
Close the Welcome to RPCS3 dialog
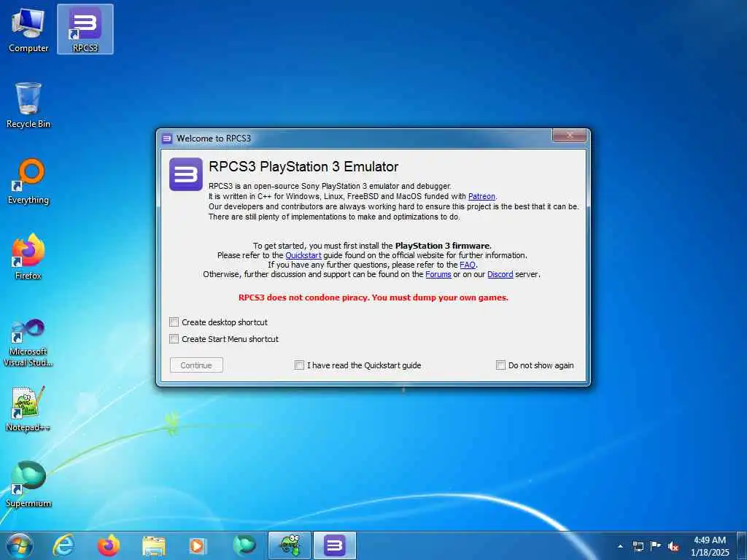569,136
